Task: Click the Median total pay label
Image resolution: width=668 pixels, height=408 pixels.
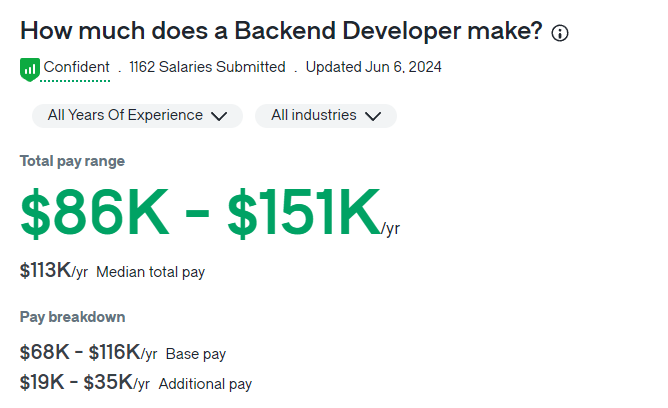Action: click(151, 271)
